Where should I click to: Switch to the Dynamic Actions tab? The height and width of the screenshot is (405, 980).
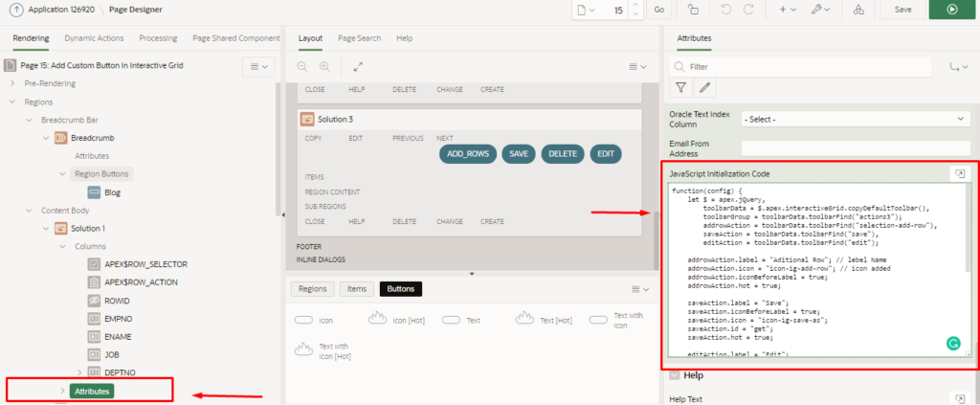tap(94, 38)
